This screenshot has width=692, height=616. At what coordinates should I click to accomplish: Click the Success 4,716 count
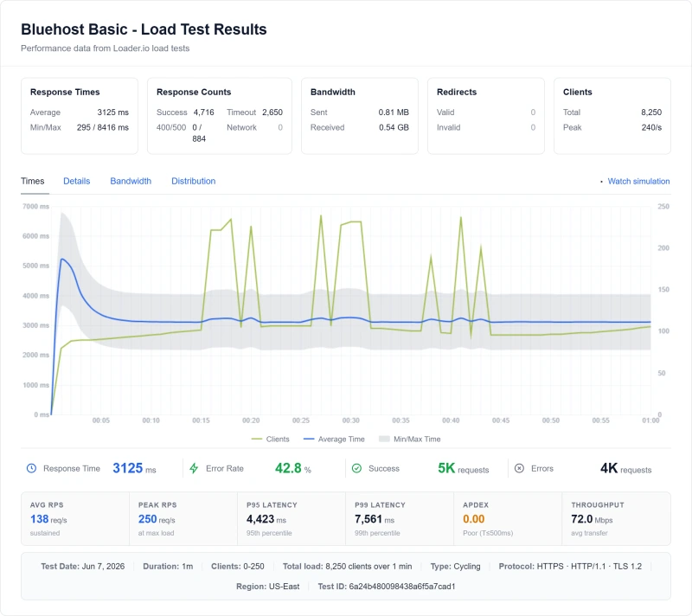pos(203,112)
